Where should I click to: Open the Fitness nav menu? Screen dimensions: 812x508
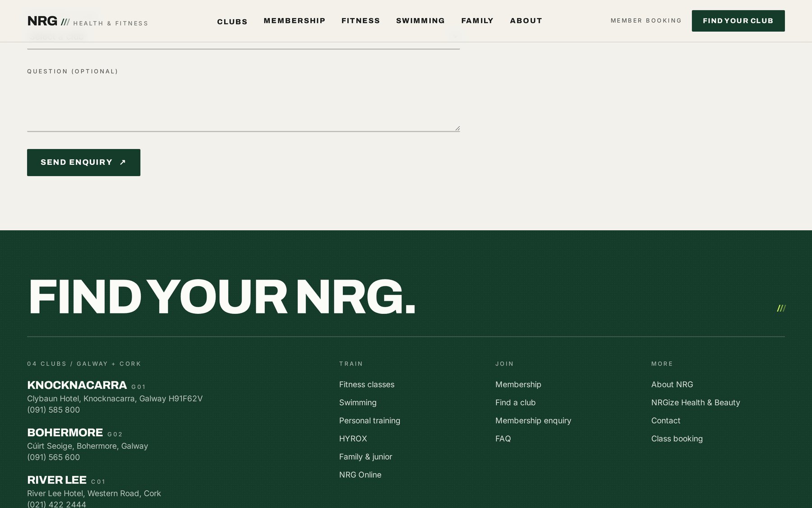click(x=361, y=21)
